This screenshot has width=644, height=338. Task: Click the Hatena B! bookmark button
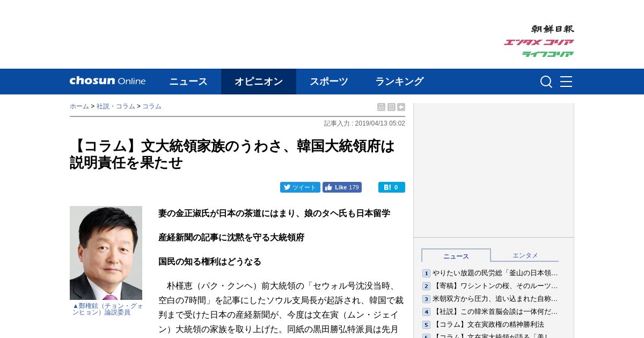(x=392, y=187)
